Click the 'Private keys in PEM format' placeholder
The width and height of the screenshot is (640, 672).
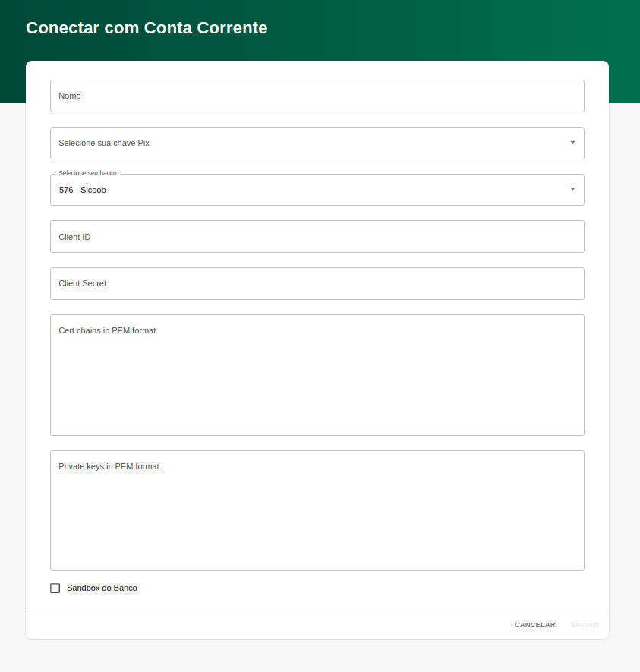[x=109, y=466]
